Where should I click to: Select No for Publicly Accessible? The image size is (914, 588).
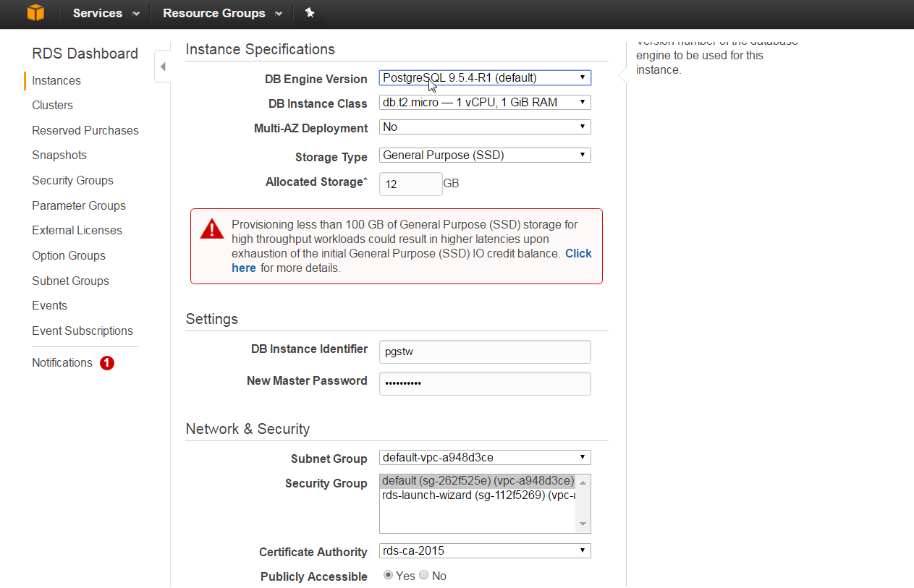click(x=424, y=575)
